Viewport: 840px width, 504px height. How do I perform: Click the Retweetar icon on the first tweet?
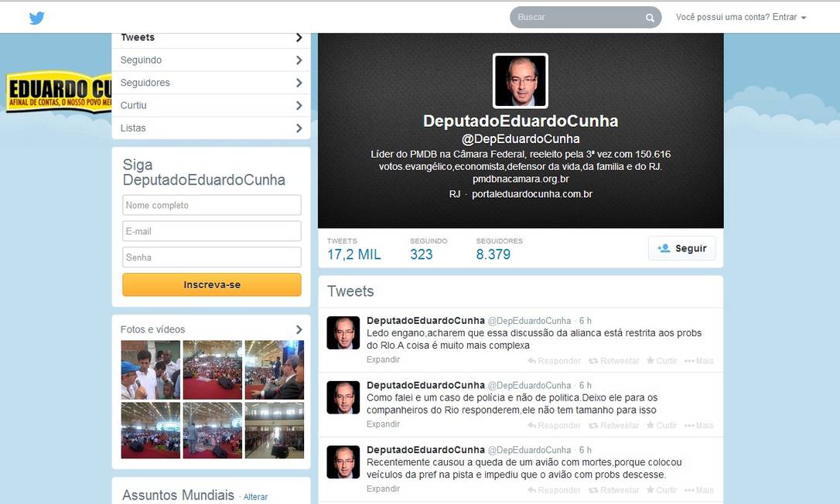point(592,360)
